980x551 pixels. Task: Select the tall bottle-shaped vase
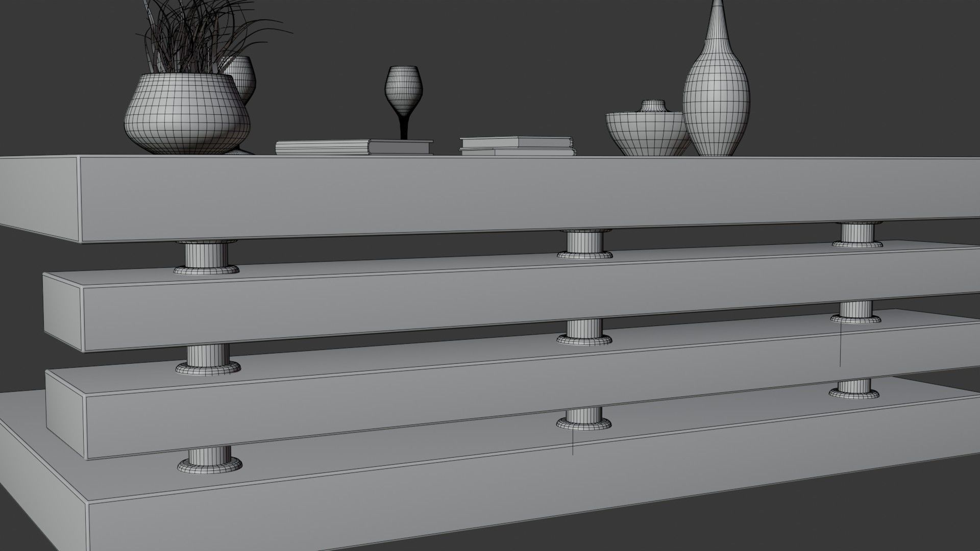click(717, 78)
